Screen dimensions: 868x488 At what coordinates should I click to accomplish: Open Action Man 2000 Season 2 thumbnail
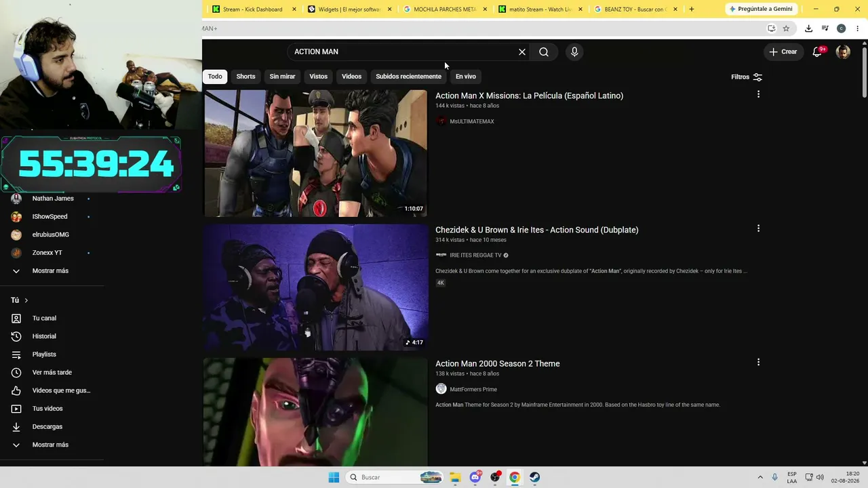tap(316, 412)
